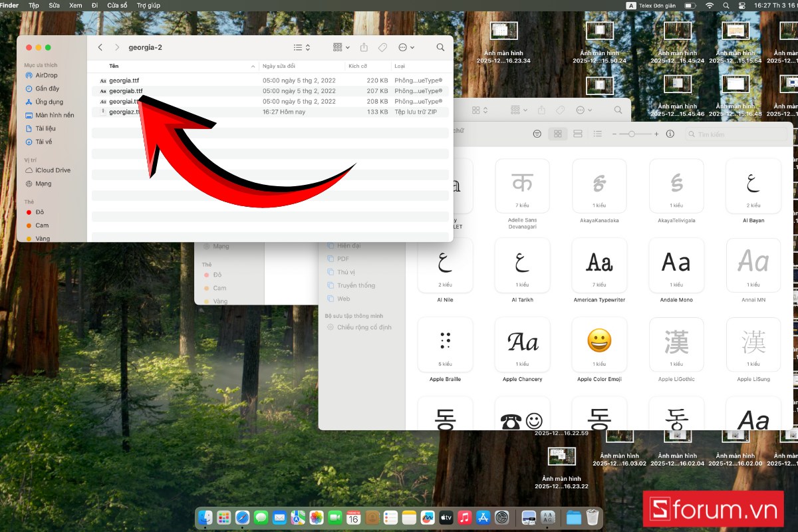Open the view mode selector in georgia-2 window

(302, 47)
